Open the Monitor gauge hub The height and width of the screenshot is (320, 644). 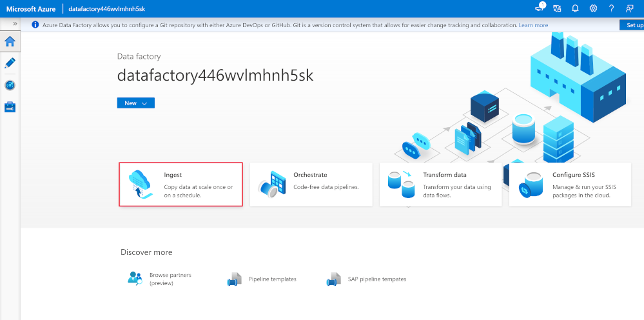(x=10, y=85)
